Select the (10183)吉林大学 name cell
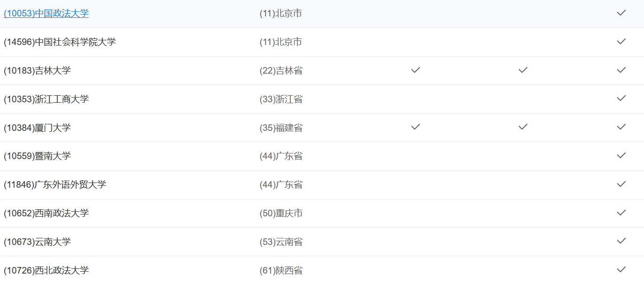Image resolution: width=644 pixels, height=282 pixels. tap(37, 71)
